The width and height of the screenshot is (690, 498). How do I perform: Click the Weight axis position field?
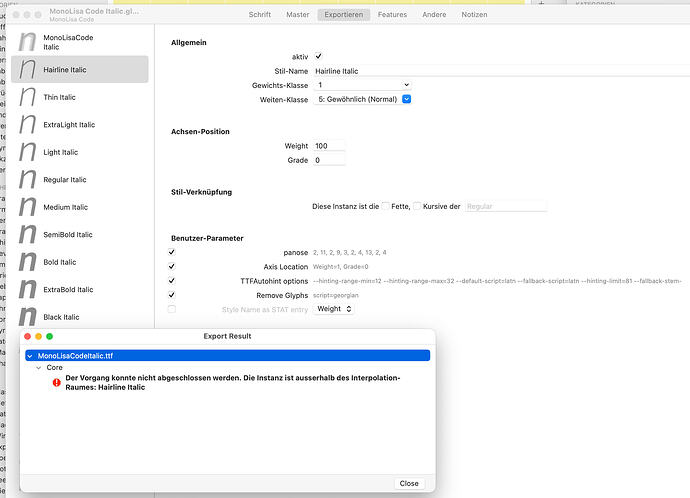pyautogui.click(x=329, y=146)
